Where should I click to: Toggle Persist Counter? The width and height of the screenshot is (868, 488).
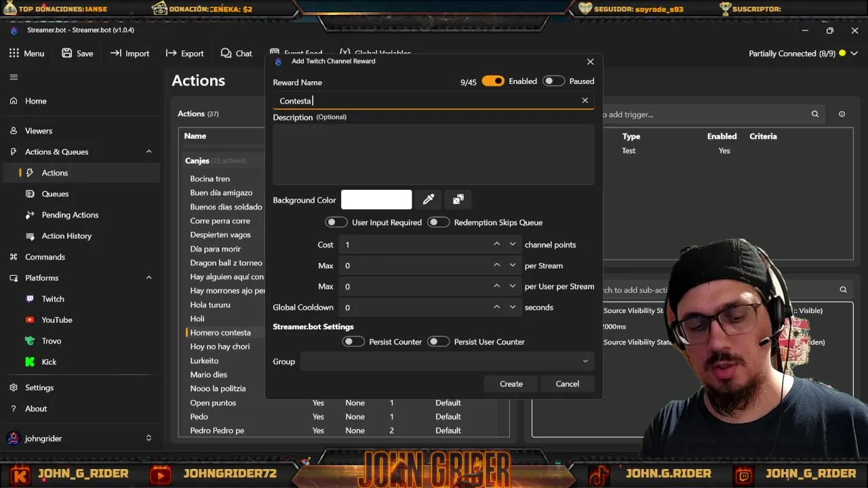pyautogui.click(x=353, y=342)
